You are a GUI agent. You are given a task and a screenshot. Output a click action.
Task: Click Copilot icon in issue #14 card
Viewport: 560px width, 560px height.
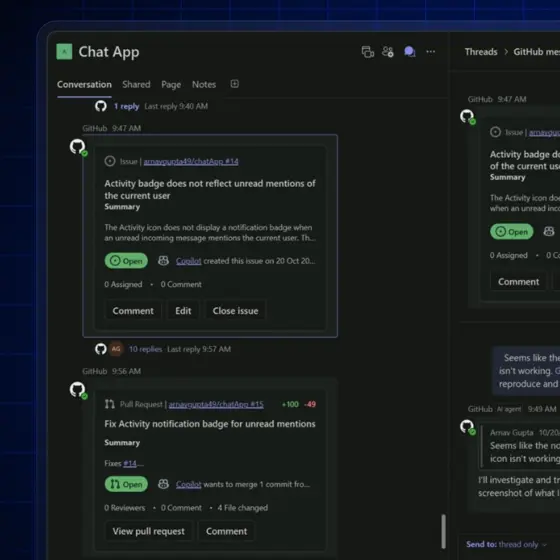point(164,261)
